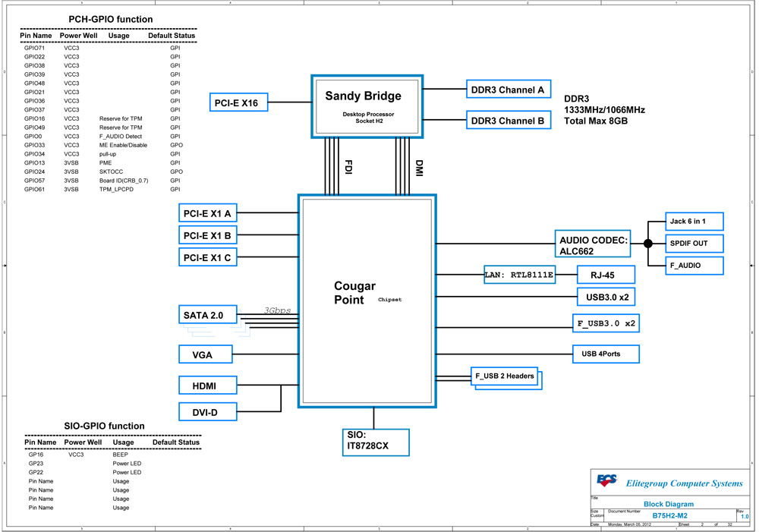Click the Block Diagram title text
This screenshot has height=532, width=759.
coord(669,504)
